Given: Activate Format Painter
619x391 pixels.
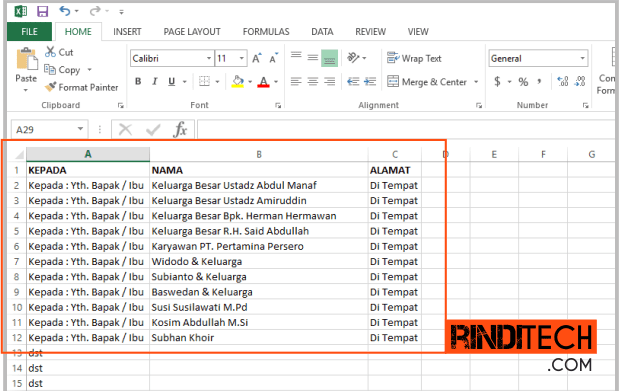Looking at the screenshot, I should pos(81,87).
